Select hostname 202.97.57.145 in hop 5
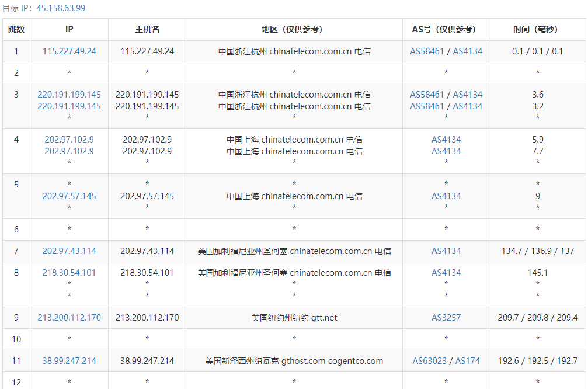The image size is (588, 389). [x=147, y=196]
